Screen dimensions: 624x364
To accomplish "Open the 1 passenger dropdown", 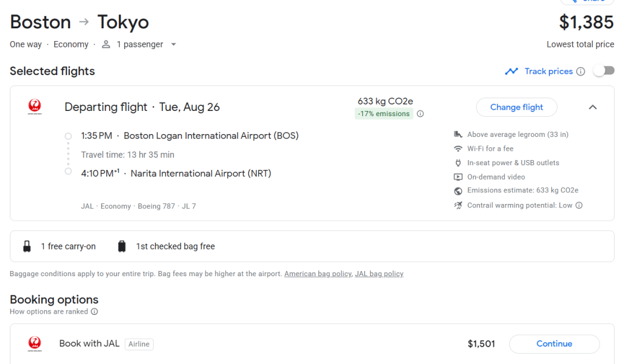I will click(139, 44).
